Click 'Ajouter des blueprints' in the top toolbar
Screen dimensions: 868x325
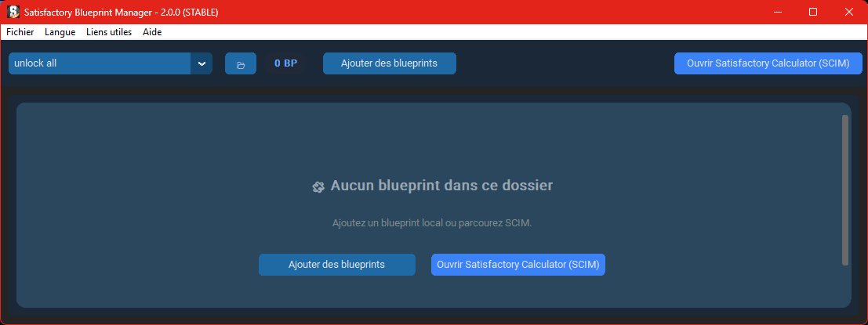click(x=389, y=63)
